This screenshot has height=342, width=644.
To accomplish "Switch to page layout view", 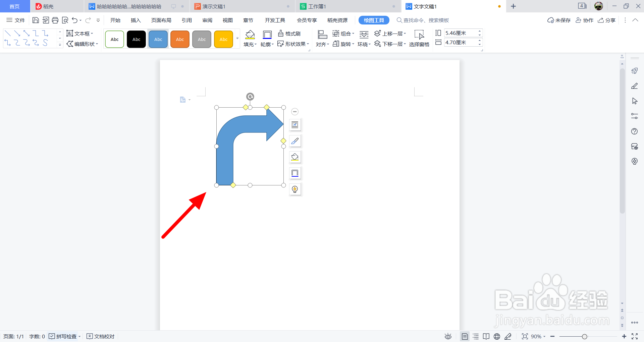I will 465,336.
